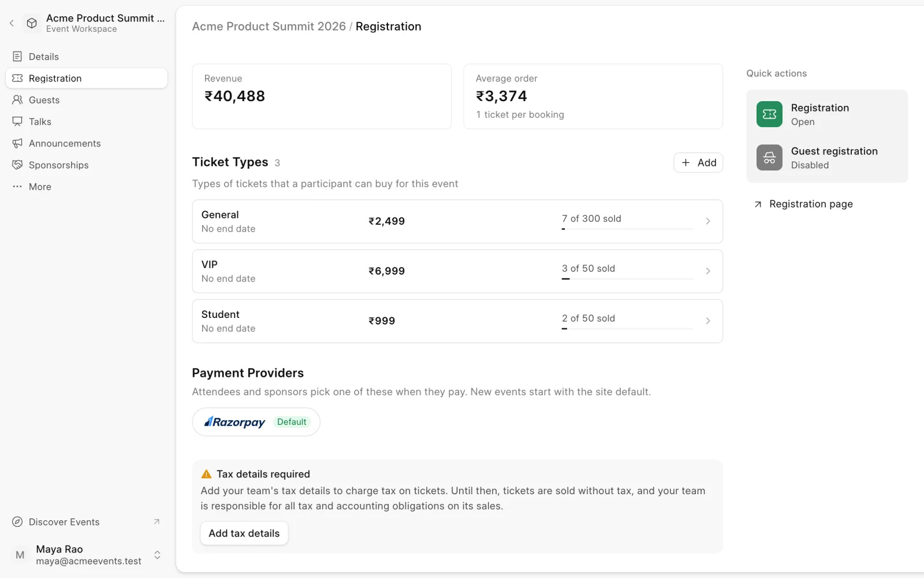Expand the VIP ticket row chevron
This screenshot has width=924, height=578.
coord(708,271)
